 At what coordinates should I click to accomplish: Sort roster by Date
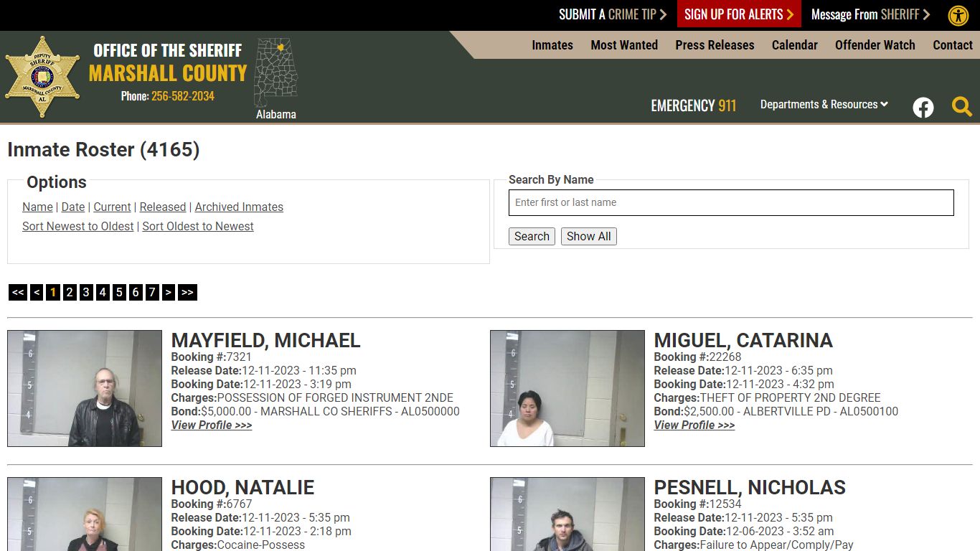73,207
